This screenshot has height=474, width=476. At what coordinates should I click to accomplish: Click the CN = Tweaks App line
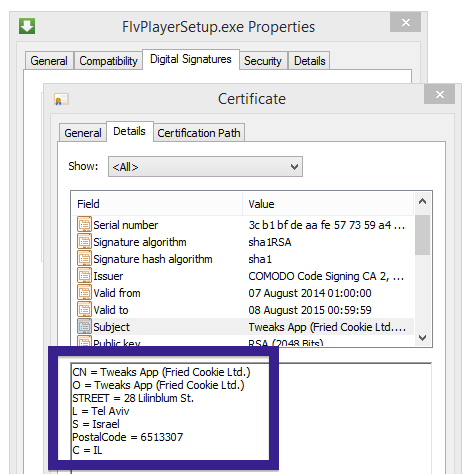coord(161,372)
